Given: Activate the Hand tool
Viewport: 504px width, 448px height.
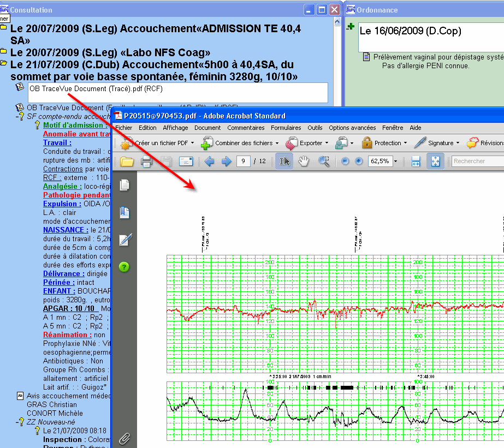Looking at the screenshot, I should click(304, 161).
